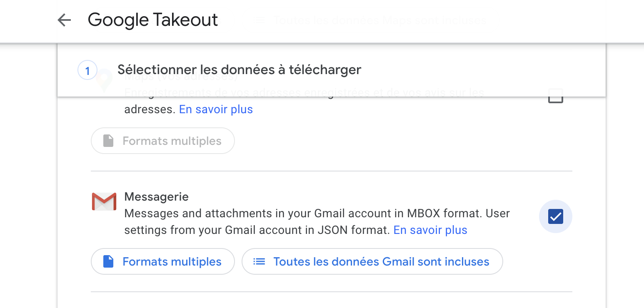Open Formats multiples options for Messagerie
Viewport: 644px width, 308px height.
click(162, 261)
